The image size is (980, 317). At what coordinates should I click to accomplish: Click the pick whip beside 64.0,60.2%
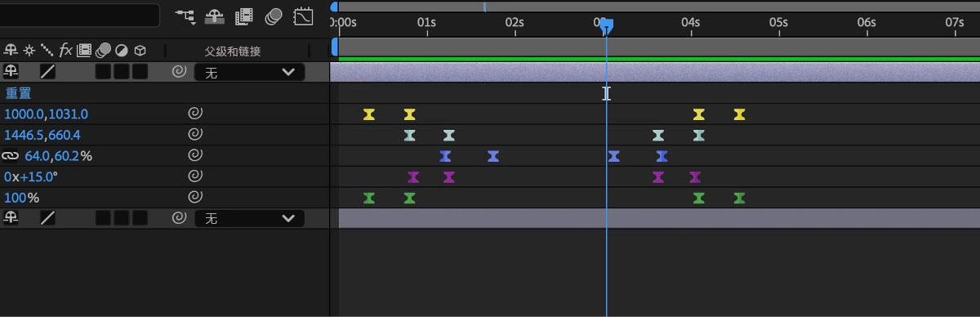[195, 155]
